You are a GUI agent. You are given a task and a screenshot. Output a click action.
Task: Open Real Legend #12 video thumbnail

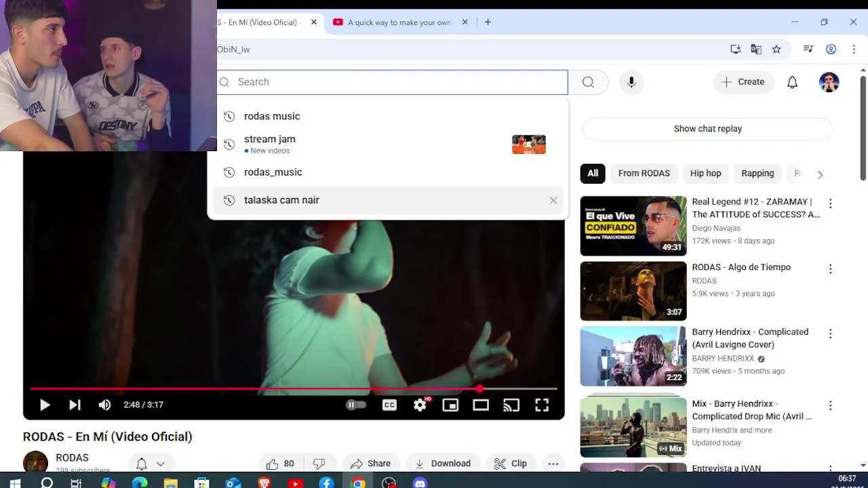pyautogui.click(x=633, y=226)
